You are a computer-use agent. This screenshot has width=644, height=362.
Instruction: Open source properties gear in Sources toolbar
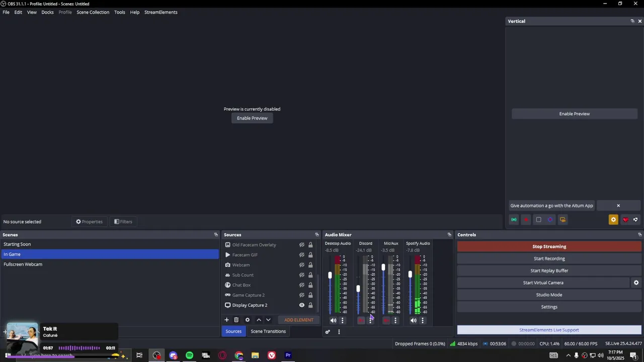[x=247, y=320]
